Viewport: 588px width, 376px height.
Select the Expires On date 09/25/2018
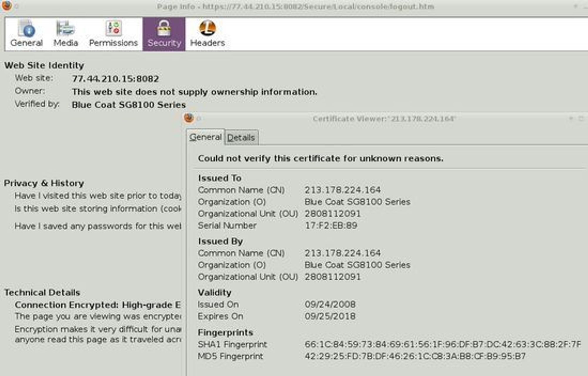tap(330, 316)
